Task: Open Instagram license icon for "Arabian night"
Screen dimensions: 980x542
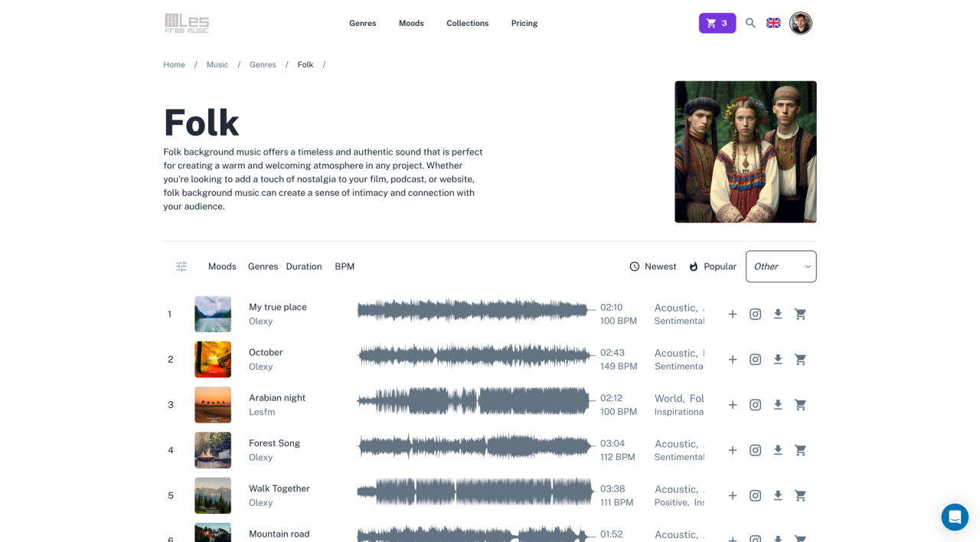Action: pos(755,404)
